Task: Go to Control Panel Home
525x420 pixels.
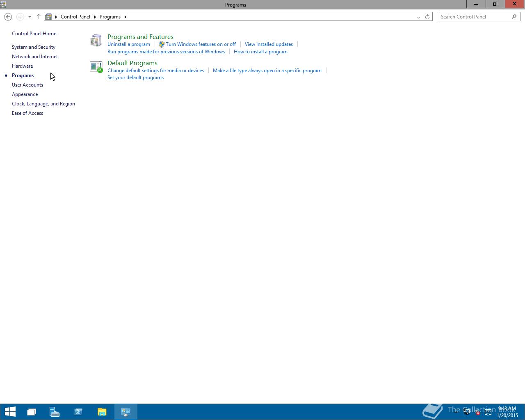Action: [x=34, y=34]
